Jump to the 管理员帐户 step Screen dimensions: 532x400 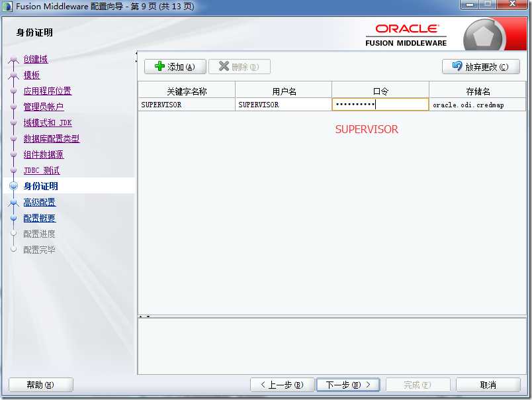44,107
